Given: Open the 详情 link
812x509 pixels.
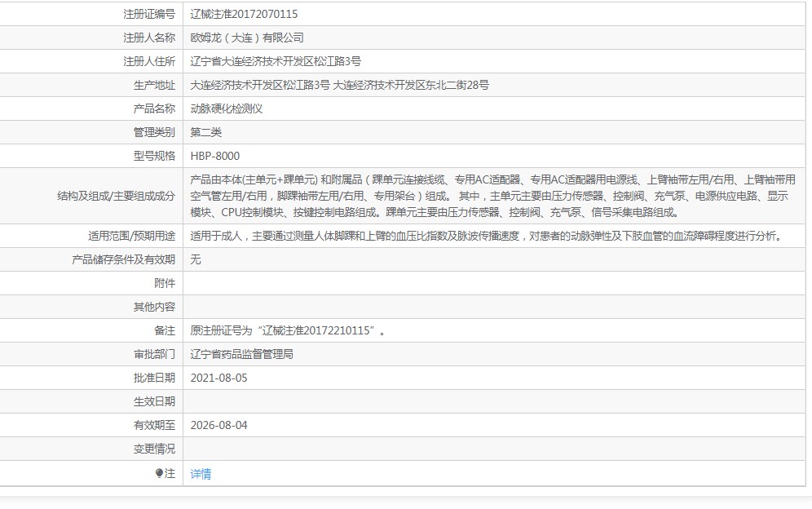Looking at the screenshot, I should pos(201,474).
